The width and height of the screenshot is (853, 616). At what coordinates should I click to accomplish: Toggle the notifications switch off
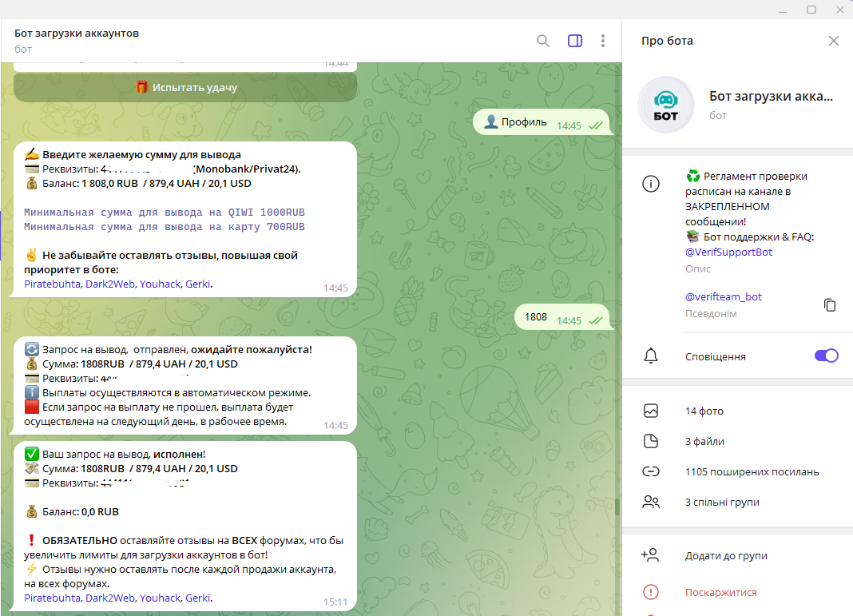pos(826,356)
